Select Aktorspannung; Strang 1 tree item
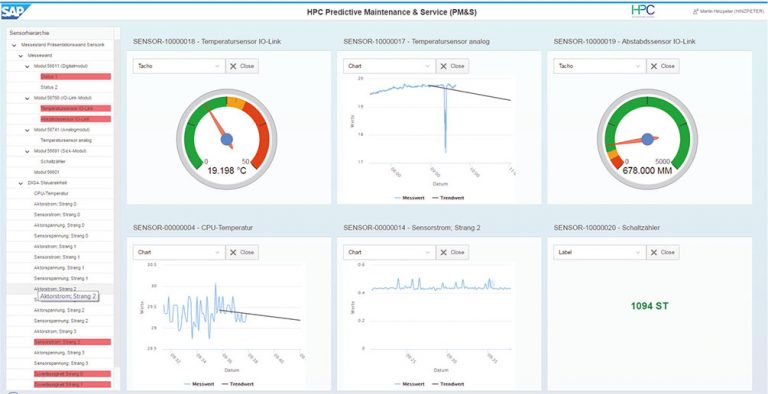Viewport: 768px width, 394px height. (x=59, y=268)
